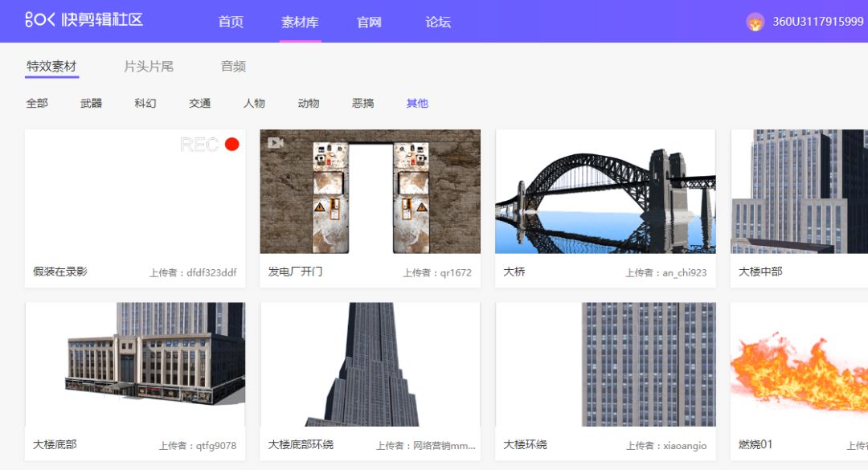Viewport: 868px width, 470px height.
Task: Select the 素材库 navigation item
Action: 299,21
